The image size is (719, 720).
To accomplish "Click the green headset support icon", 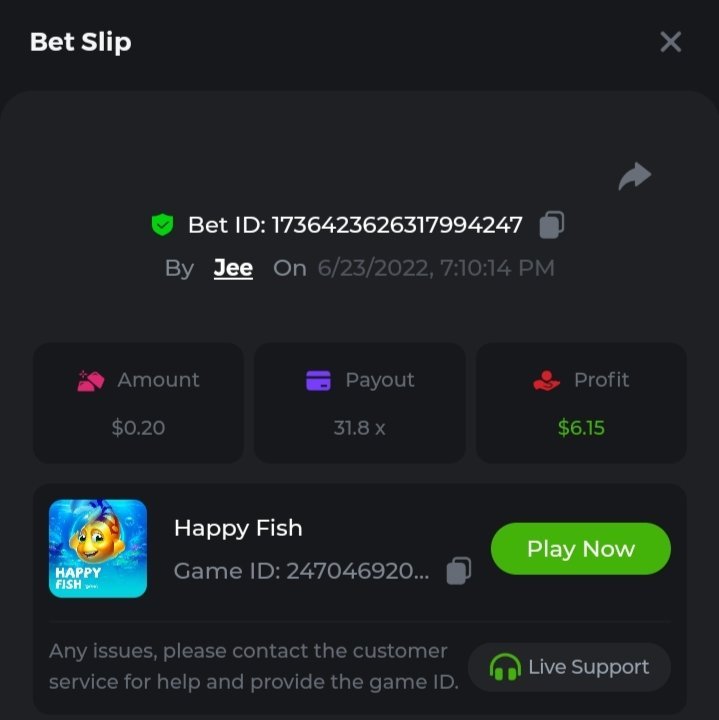I will tap(505, 667).
